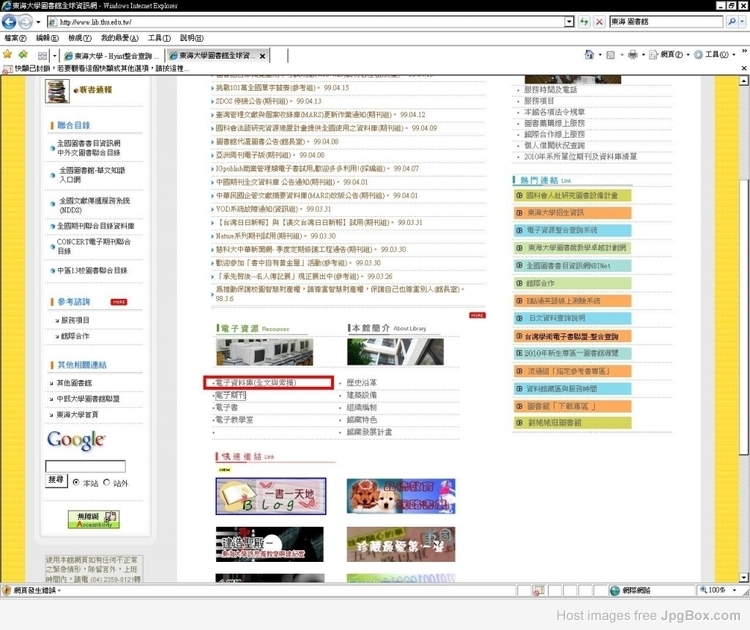Click the red X stop loading icon
Image resolution: width=750 pixels, height=630 pixels.
point(599,21)
